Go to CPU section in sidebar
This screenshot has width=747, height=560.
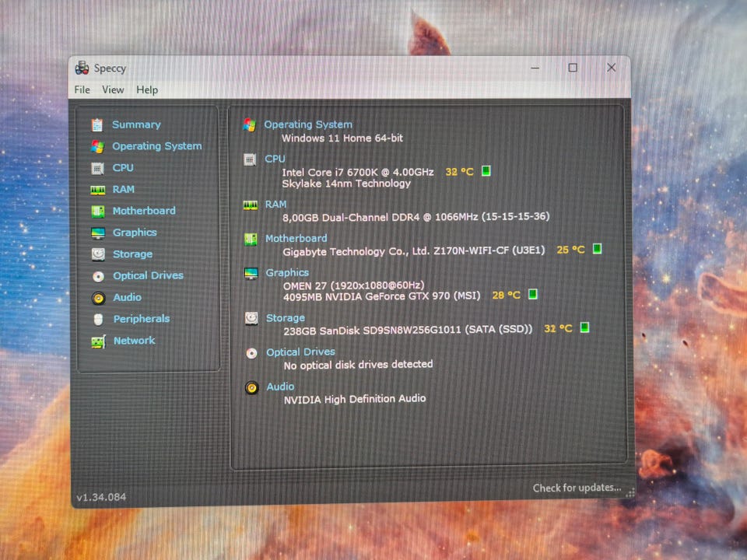pyautogui.click(x=123, y=168)
